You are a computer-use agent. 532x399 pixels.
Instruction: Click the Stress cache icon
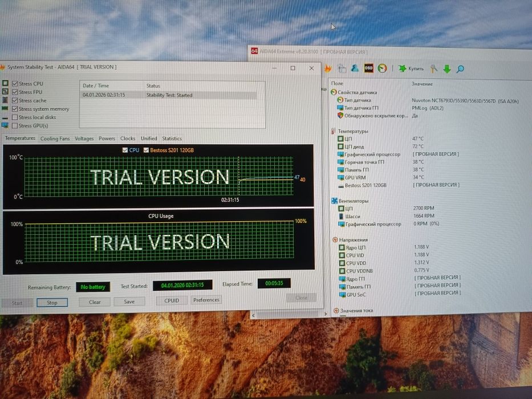[x=5, y=100]
